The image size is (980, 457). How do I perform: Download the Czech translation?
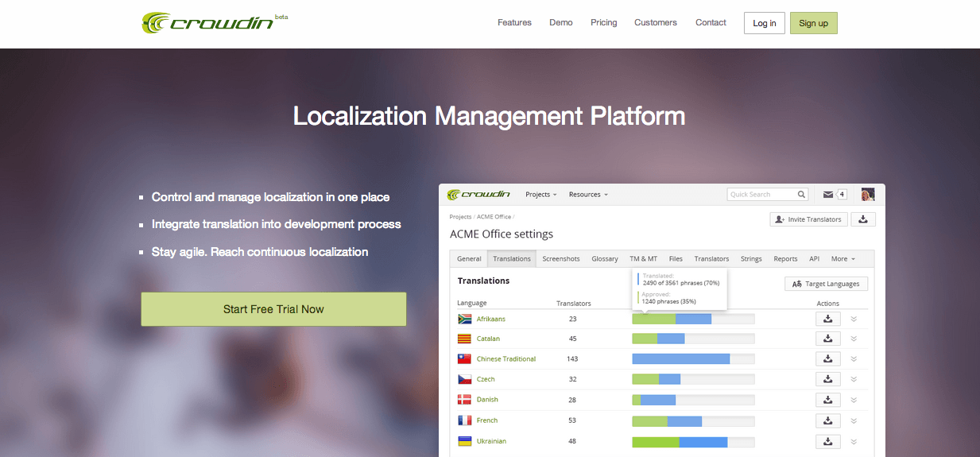pyautogui.click(x=828, y=379)
